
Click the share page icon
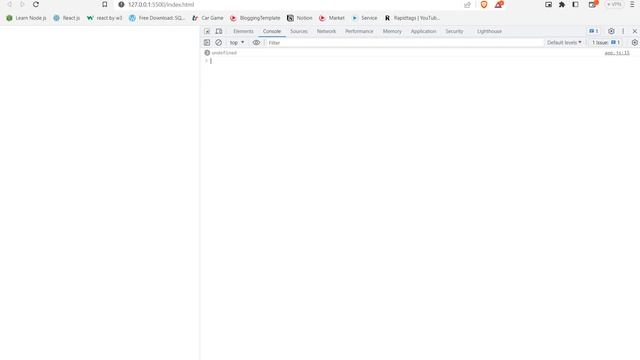tap(467, 4)
